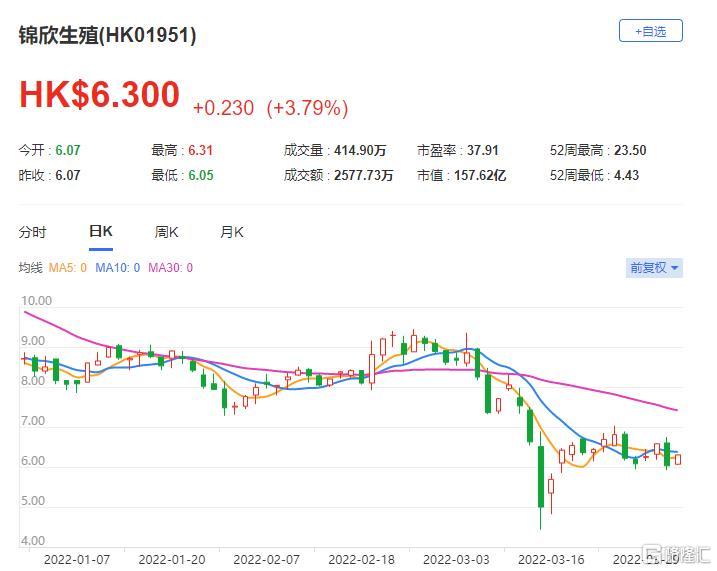Image resolution: width=717 pixels, height=571 pixels.
Task: Open the 前复权 adjustment dropdown
Action: 654,267
